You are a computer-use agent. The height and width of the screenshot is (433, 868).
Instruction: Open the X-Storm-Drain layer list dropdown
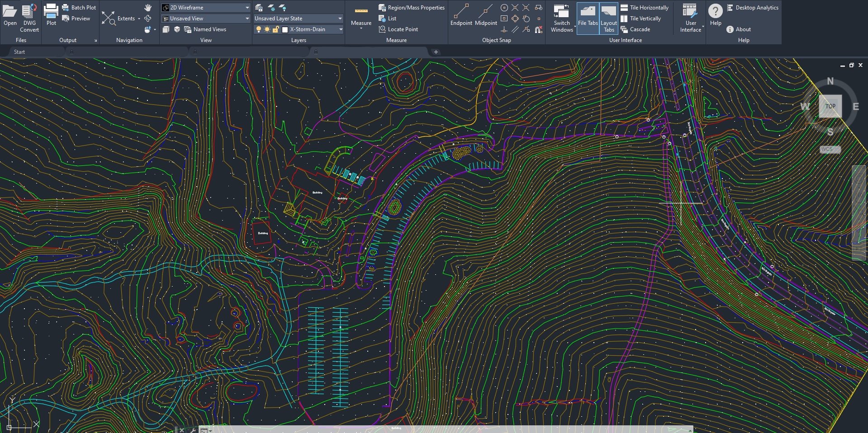[x=341, y=29]
